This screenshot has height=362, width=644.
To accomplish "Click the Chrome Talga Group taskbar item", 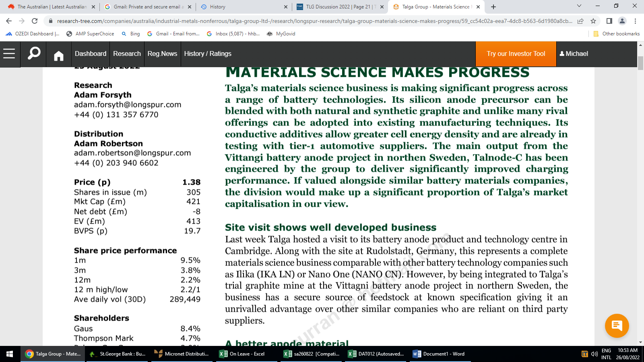I will pos(53,354).
